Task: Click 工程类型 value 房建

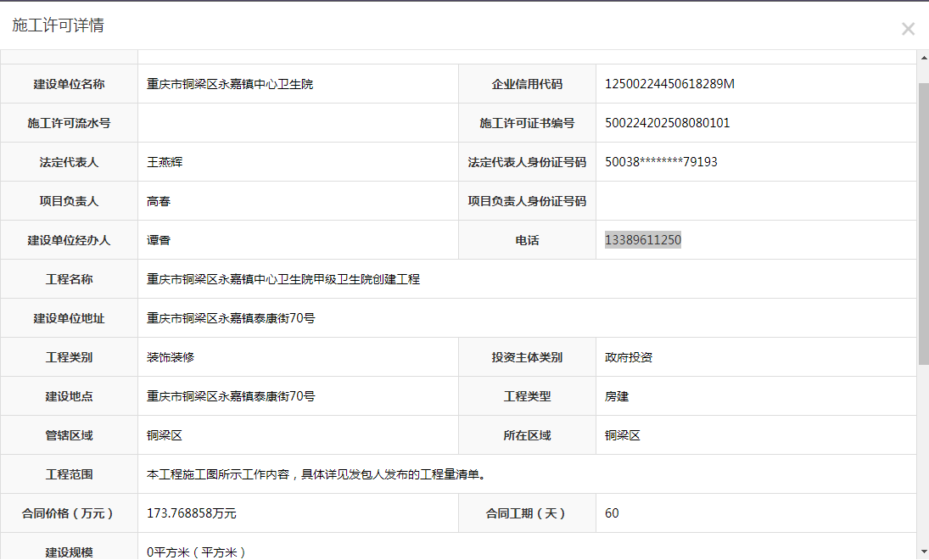Action: coord(617,396)
